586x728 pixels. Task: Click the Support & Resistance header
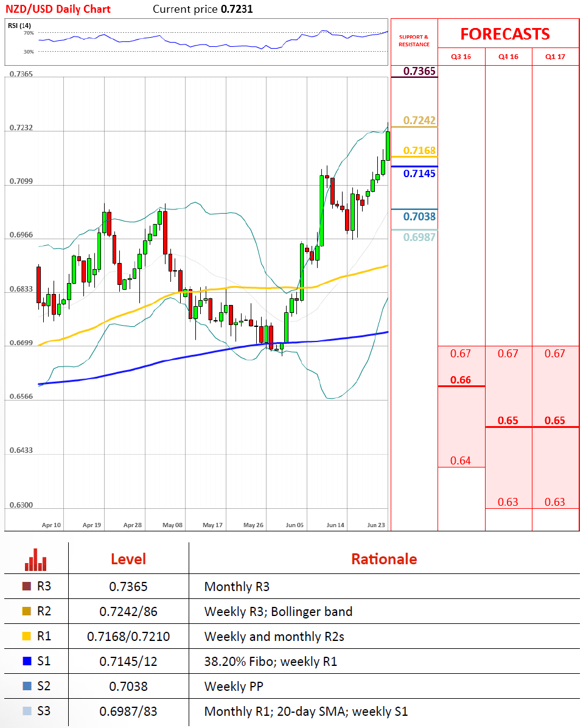414,41
